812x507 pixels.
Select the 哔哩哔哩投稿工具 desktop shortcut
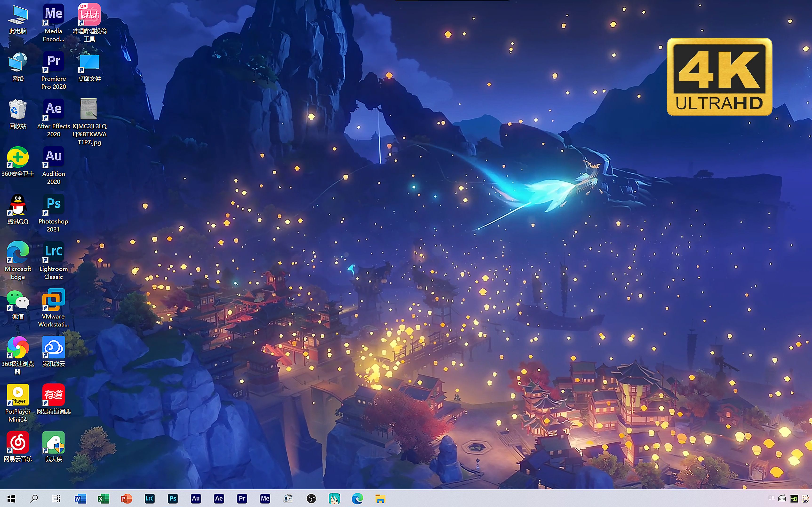tap(89, 23)
